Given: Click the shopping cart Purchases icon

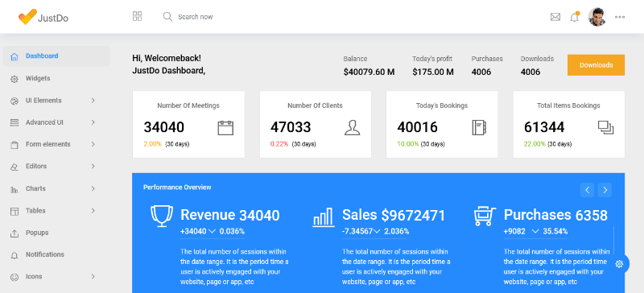Looking at the screenshot, I should (485, 217).
